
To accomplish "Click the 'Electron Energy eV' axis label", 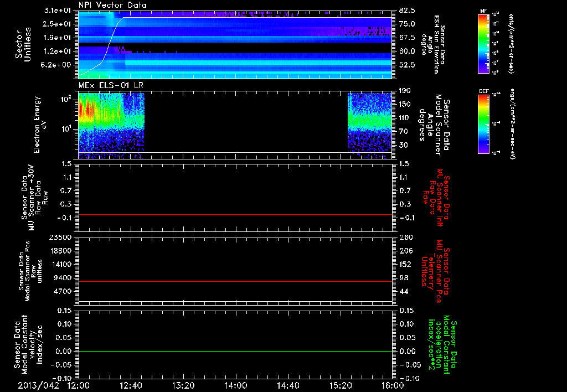I will tap(41, 125).
